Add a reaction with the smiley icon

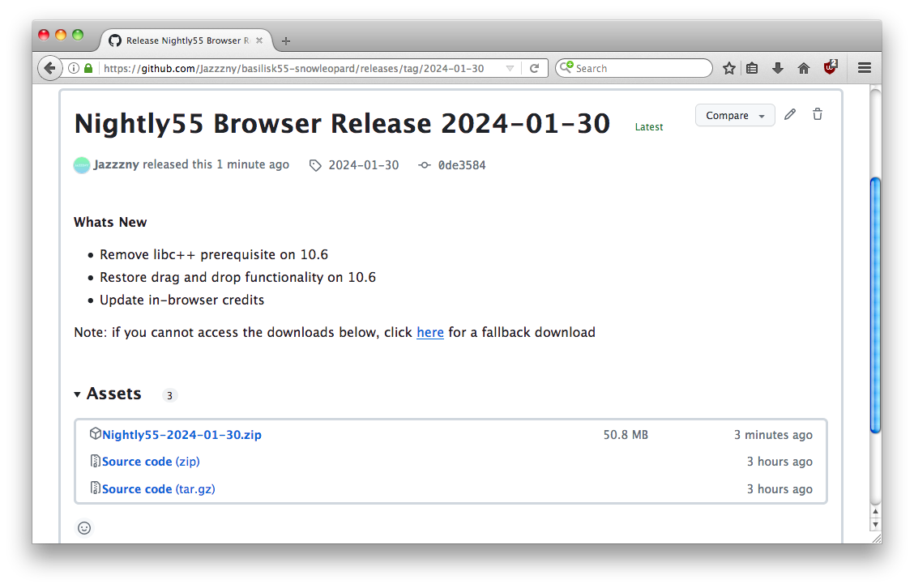point(84,528)
